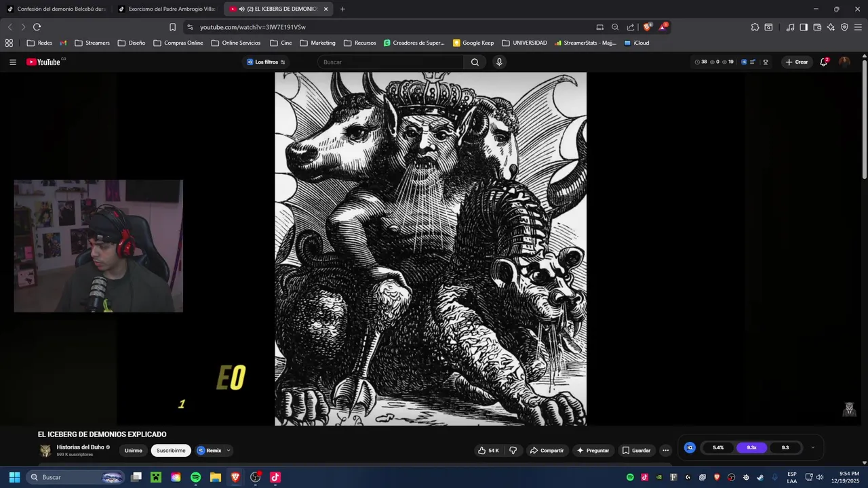Open Minecraft icon in the taskbar

point(156,477)
